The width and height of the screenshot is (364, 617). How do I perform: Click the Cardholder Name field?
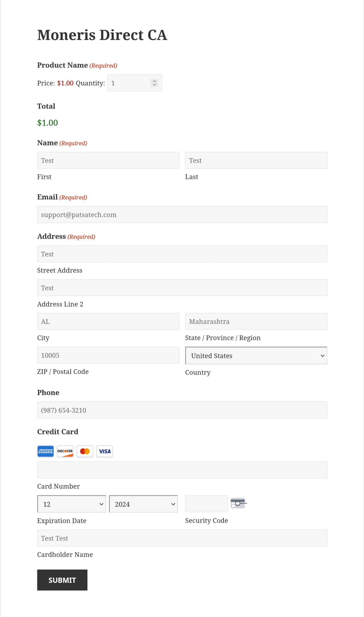[182, 538]
